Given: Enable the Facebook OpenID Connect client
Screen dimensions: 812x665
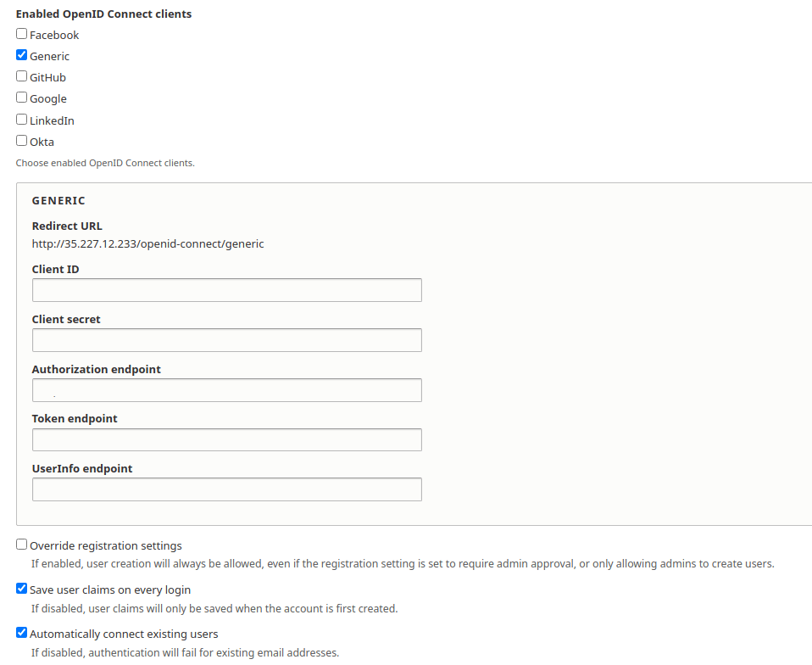Looking at the screenshot, I should (x=21, y=34).
